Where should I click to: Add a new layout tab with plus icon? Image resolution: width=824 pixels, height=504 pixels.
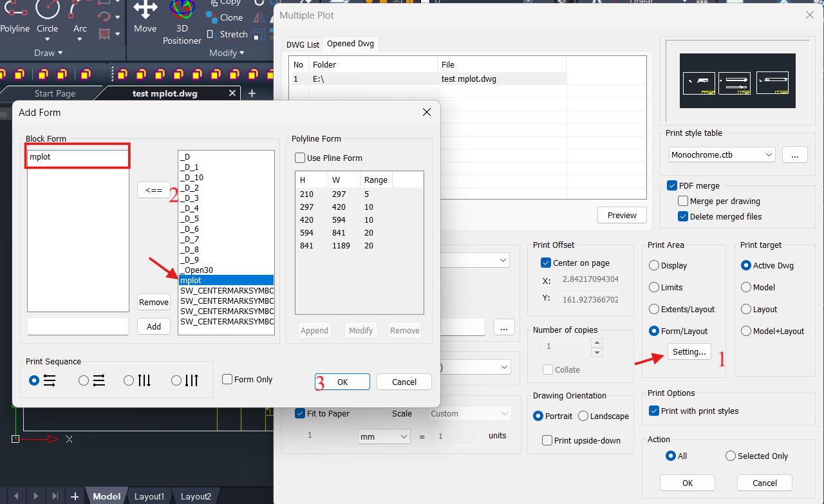pos(75,496)
